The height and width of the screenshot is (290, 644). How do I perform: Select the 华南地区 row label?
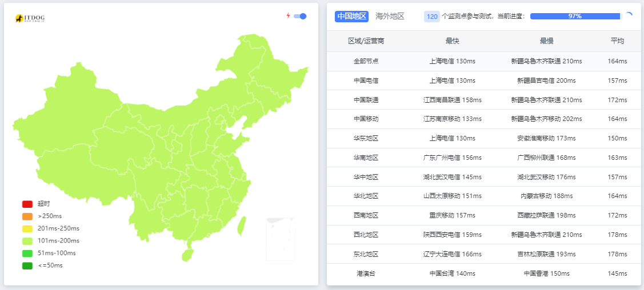(366, 158)
